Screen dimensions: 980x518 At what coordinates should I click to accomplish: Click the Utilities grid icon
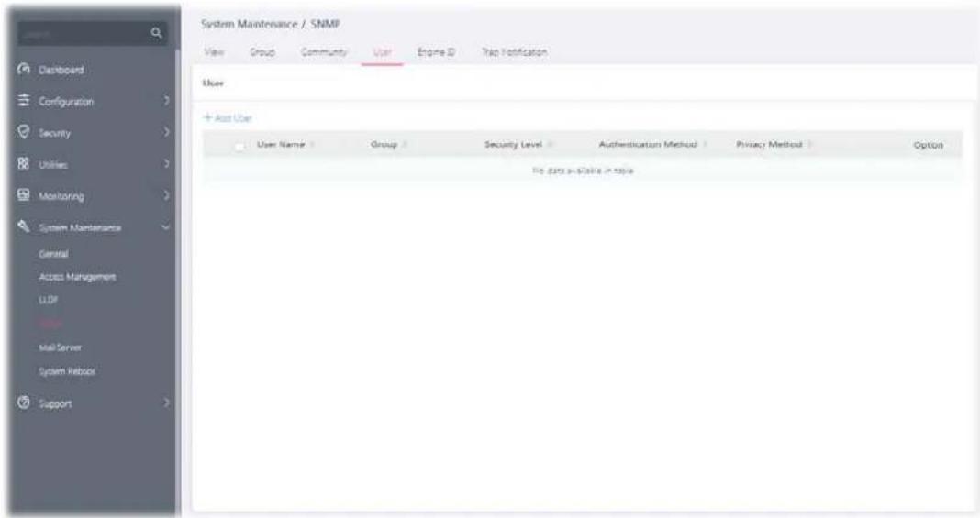(x=23, y=163)
